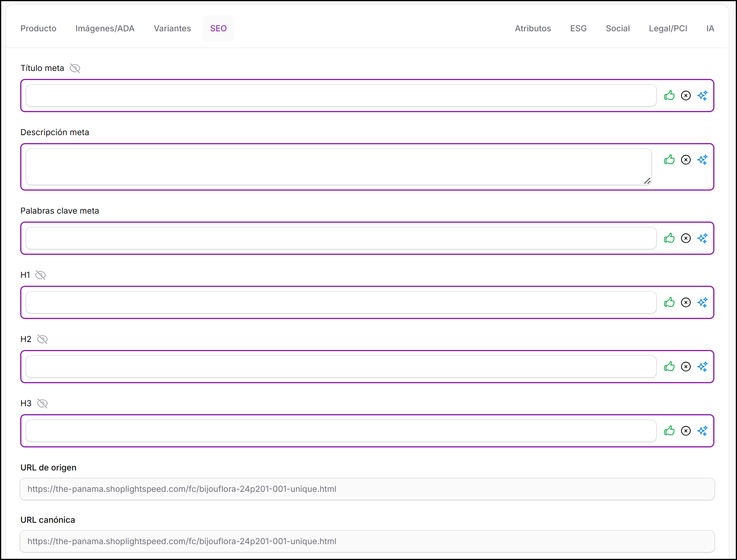This screenshot has width=737, height=560.
Task: Clear the Título meta field with X icon
Action: point(686,96)
